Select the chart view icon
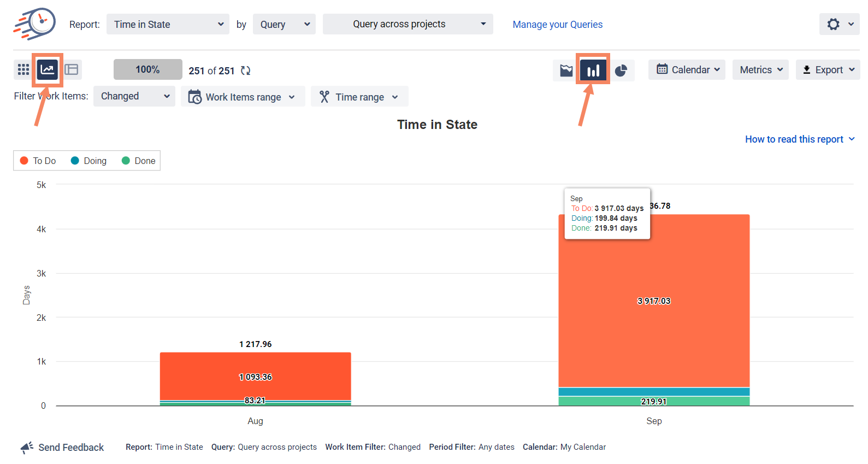Screen dimensions: 868x464 (x=48, y=69)
